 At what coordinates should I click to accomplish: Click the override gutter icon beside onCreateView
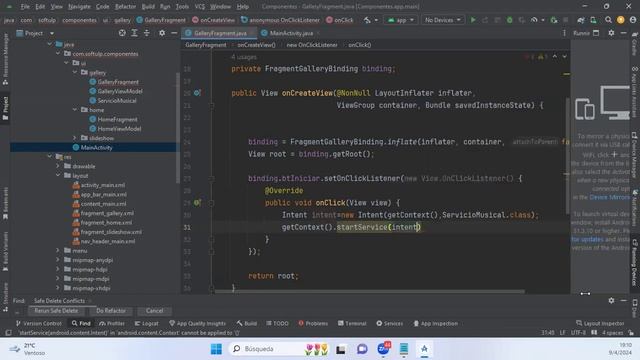(x=197, y=93)
